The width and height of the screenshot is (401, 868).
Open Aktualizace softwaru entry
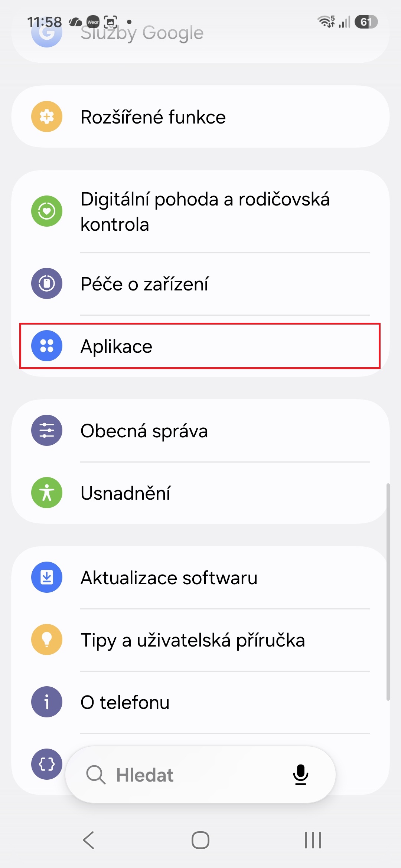(x=200, y=577)
